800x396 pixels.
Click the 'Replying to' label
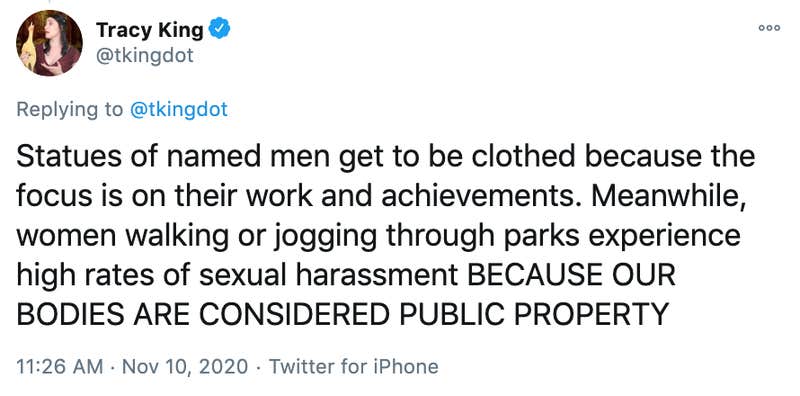point(70,110)
